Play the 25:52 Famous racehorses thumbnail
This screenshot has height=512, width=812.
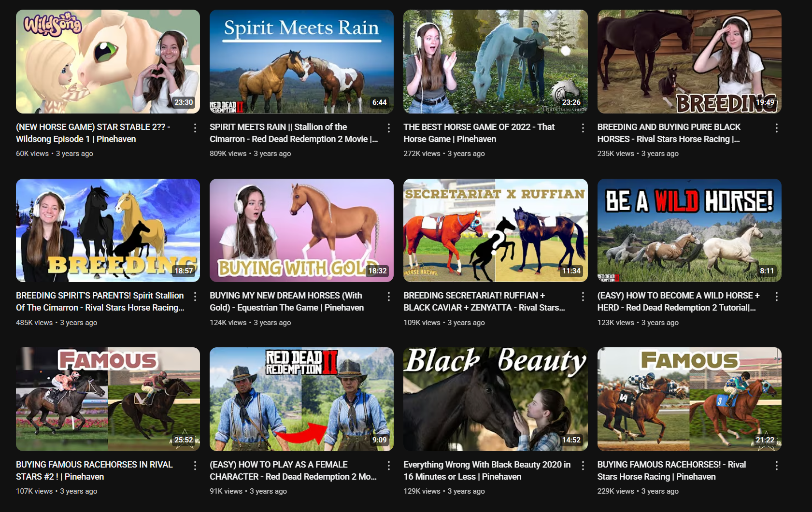(x=108, y=399)
